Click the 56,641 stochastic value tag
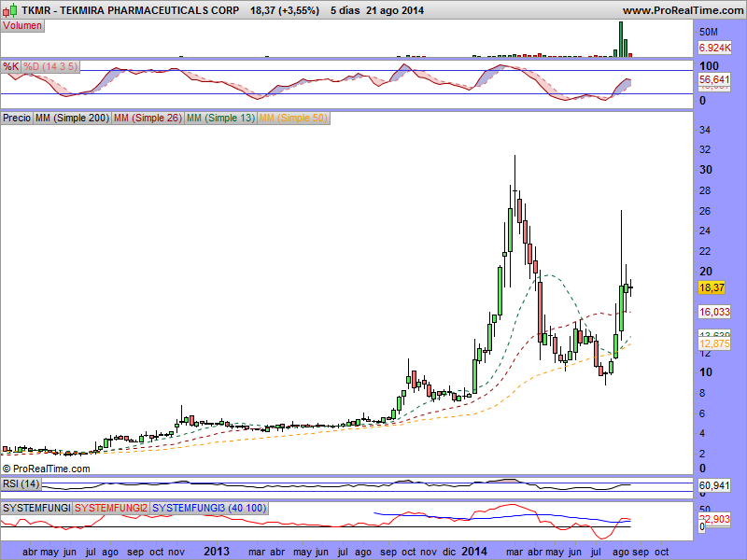 click(714, 79)
